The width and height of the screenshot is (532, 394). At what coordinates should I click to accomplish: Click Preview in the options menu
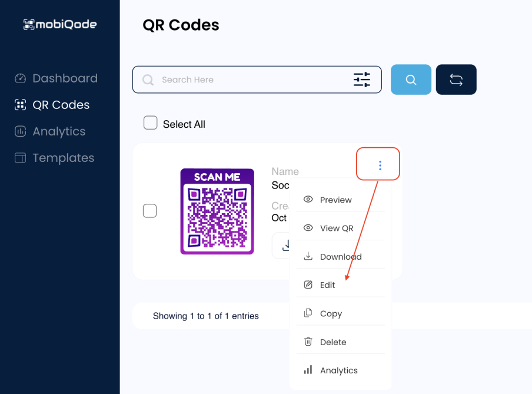tap(335, 200)
